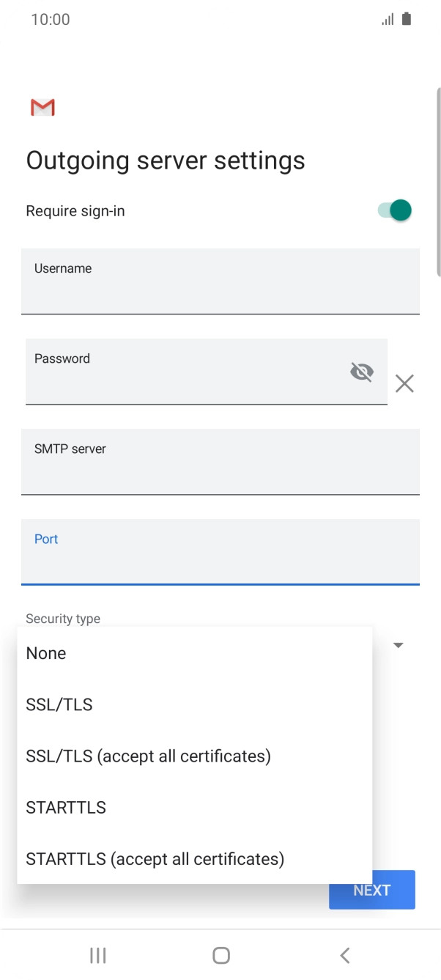Tap the home button
This screenshot has height=980, width=441.
click(x=220, y=955)
